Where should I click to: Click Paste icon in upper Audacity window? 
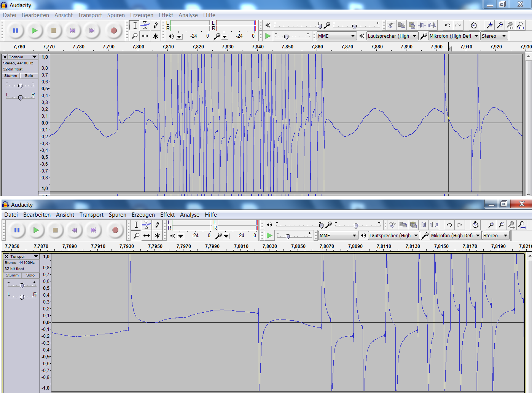[x=412, y=25]
